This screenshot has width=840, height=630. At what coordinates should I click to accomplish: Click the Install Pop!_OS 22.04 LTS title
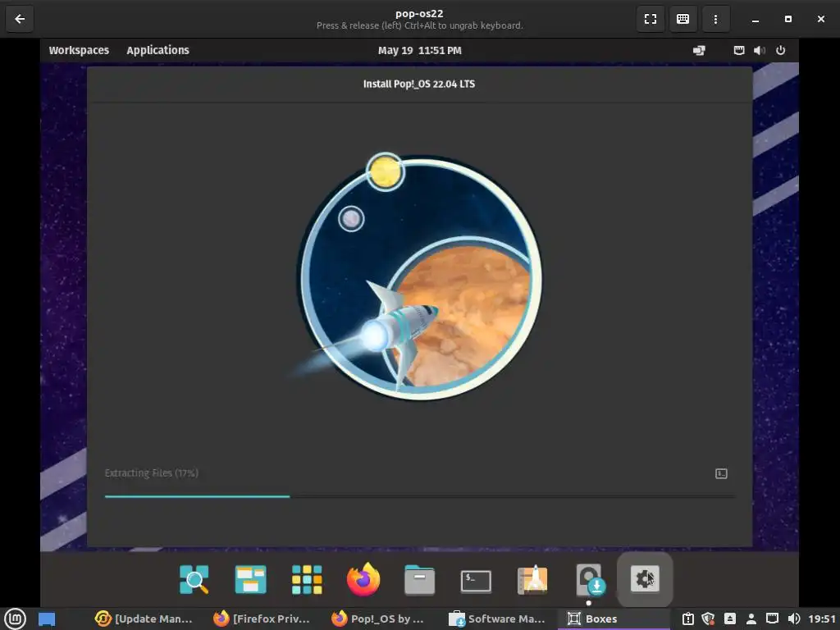coord(419,84)
